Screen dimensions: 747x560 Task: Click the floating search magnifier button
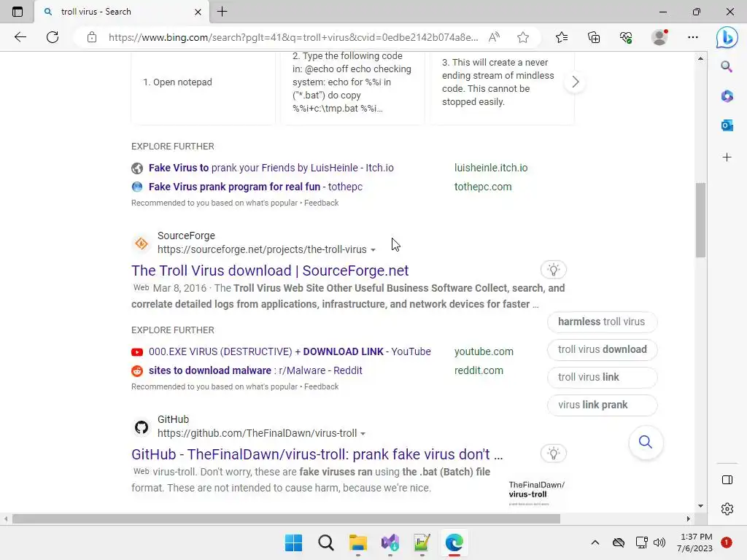click(646, 443)
